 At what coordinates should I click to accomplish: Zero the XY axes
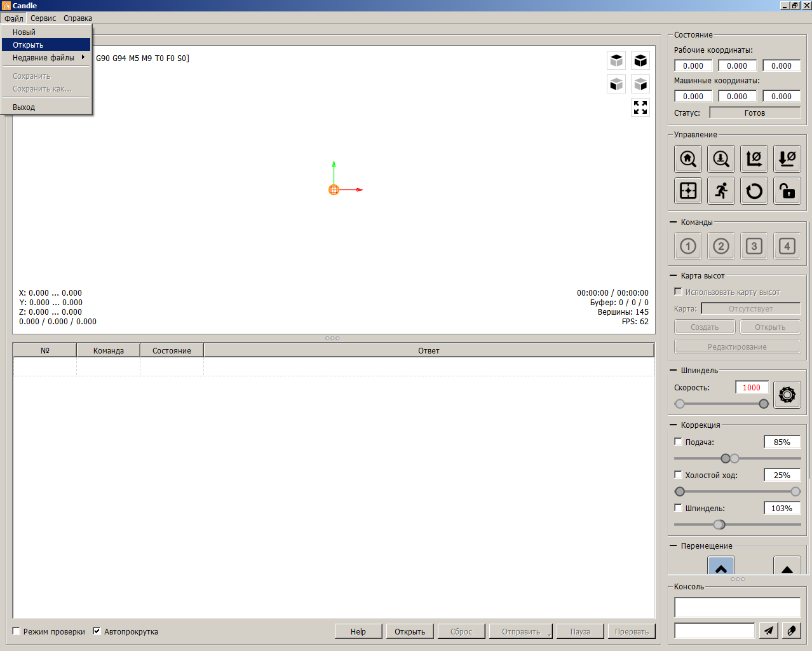pos(754,159)
